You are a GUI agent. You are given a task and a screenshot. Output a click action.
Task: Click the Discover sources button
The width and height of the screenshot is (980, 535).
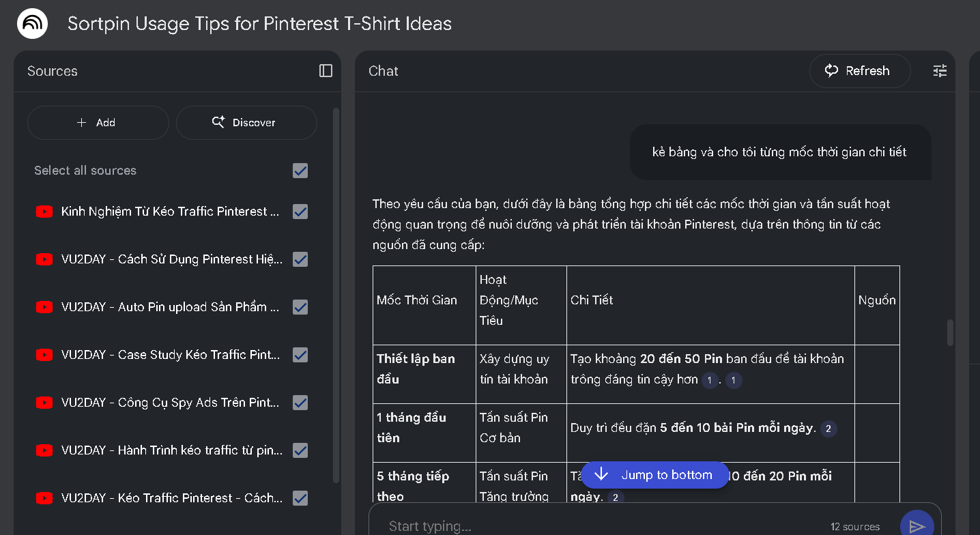click(x=246, y=123)
